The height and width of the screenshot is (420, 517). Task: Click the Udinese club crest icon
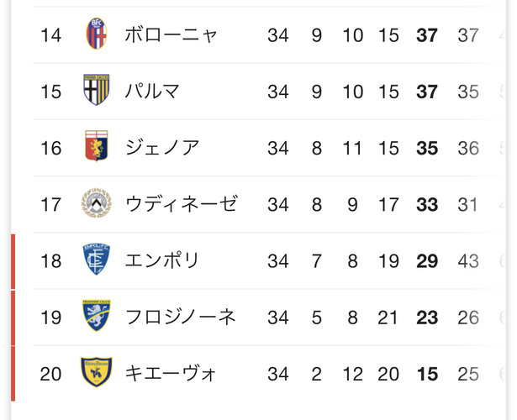(x=97, y=203)
